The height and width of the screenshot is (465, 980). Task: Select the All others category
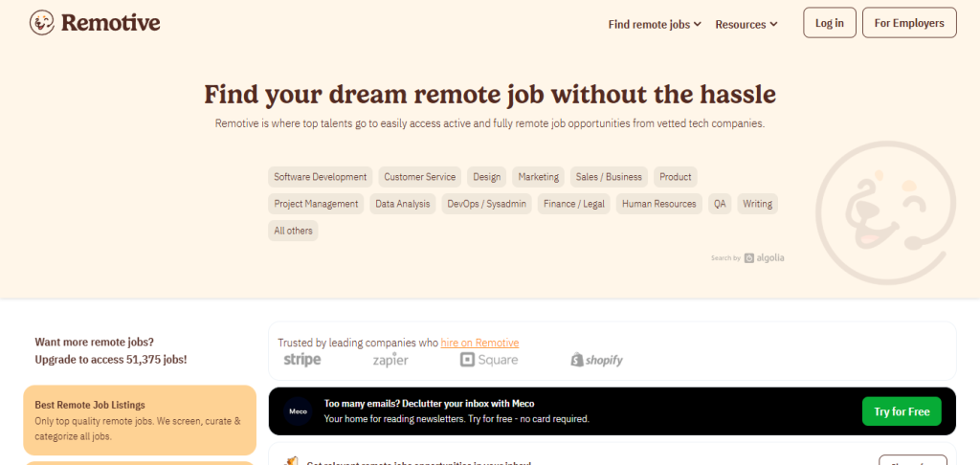coord(293,231)
